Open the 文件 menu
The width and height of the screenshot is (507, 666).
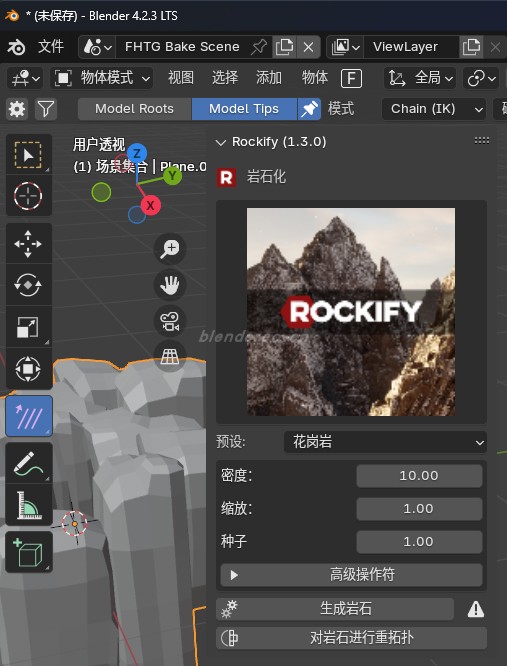click(x=51, y=47)
